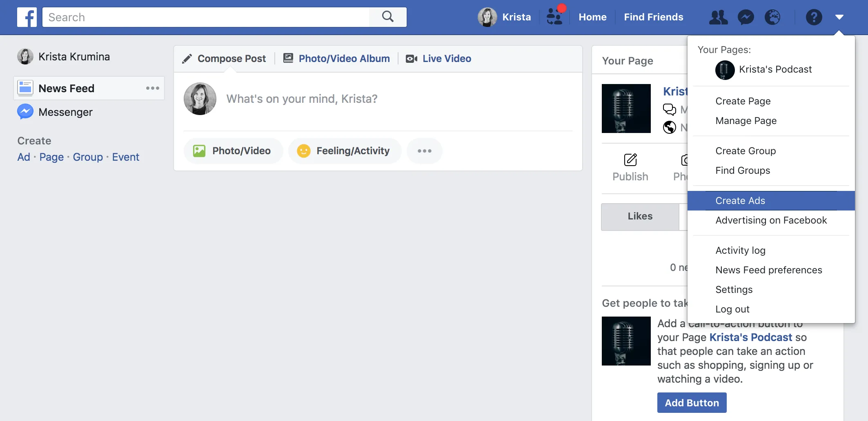Click the Publish icon on Your Page
Viewport: 868px width, 421px height.
click(630, 160)
